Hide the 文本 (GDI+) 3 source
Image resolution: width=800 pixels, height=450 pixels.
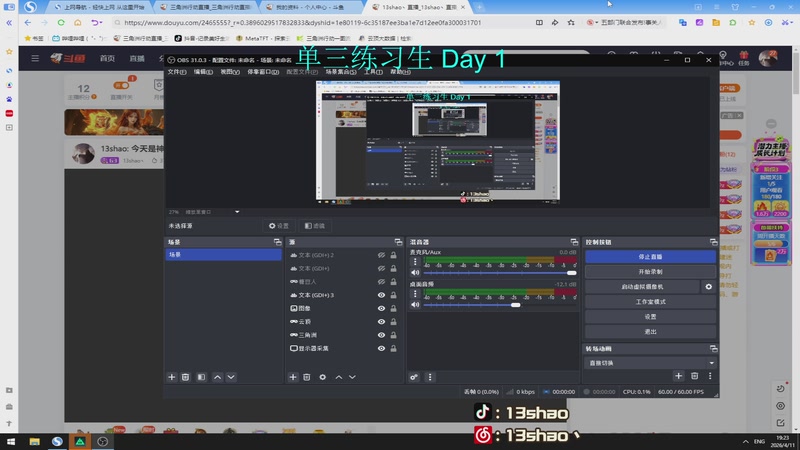click(381, 295)
